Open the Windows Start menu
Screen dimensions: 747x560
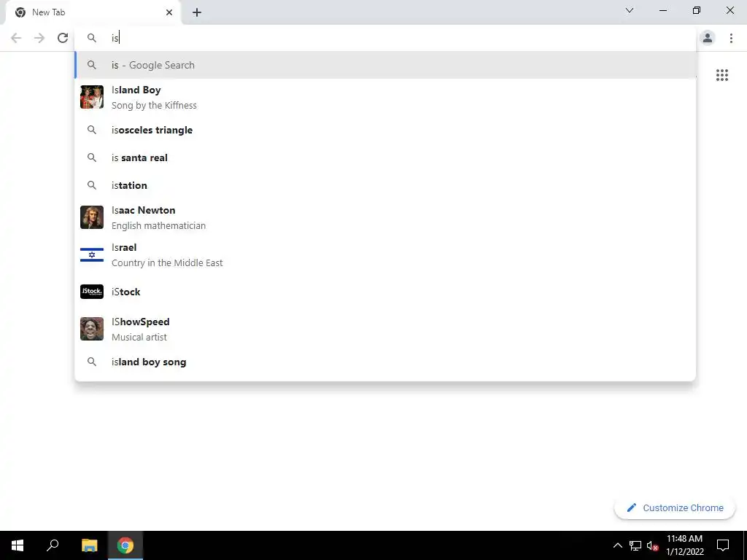pyautogui.click(x=18, y=545)
